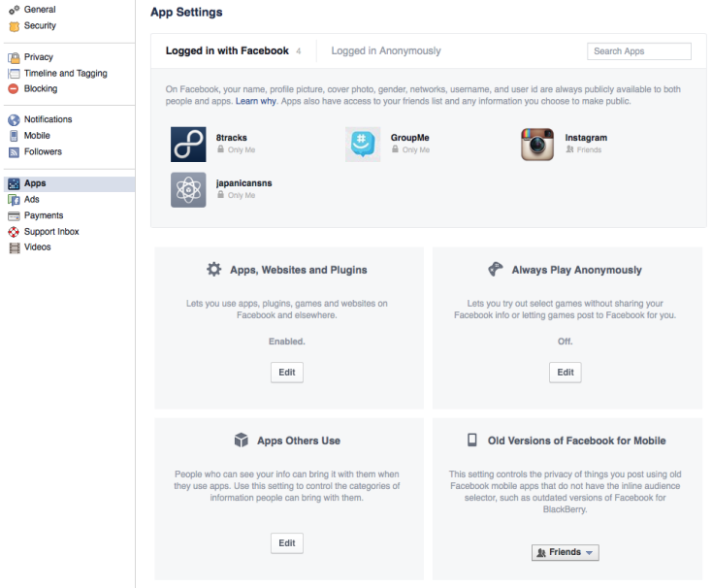Click the japanicansns atom icon
Screen dimensions: 712x588
(x=188, y=189)
